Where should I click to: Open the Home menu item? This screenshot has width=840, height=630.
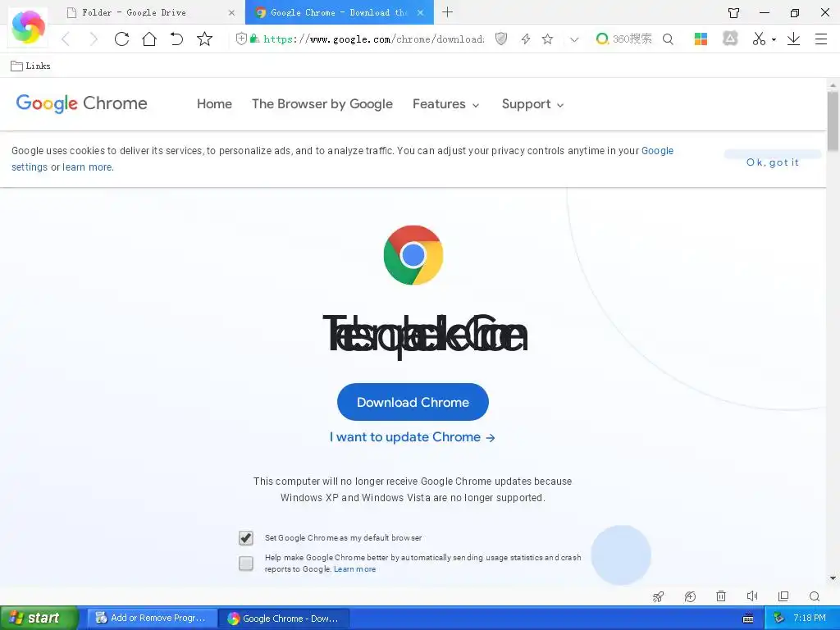[214, 104]
